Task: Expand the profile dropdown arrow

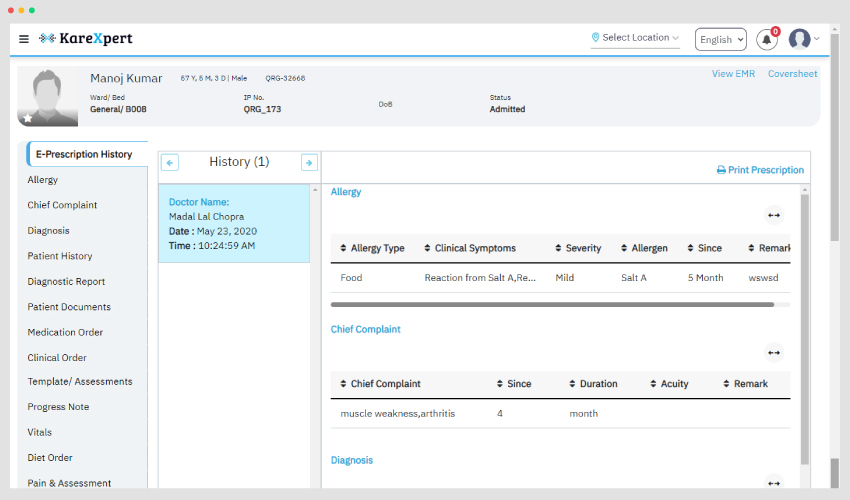Action: (816, 39)
